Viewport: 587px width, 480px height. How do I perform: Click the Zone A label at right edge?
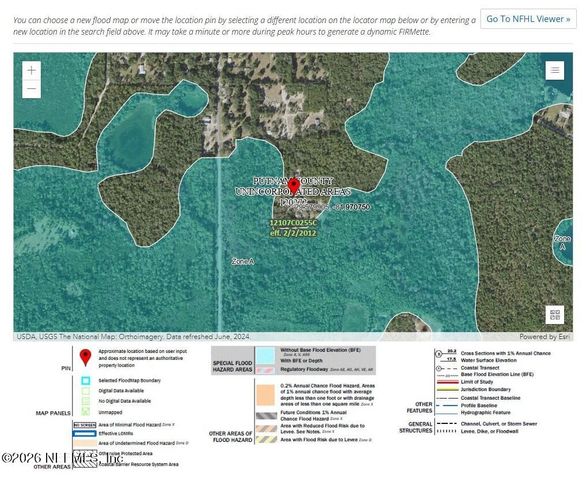click(x=562, y=243)
